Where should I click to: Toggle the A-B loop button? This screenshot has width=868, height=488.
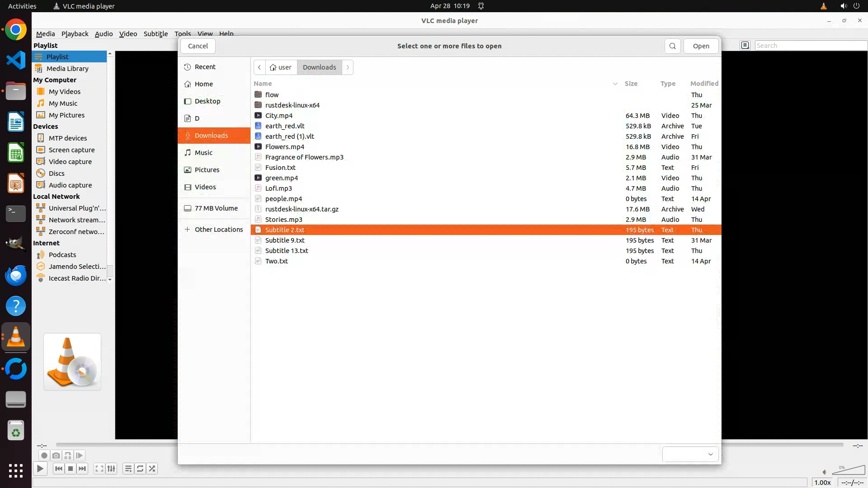(x=68, y=455)
